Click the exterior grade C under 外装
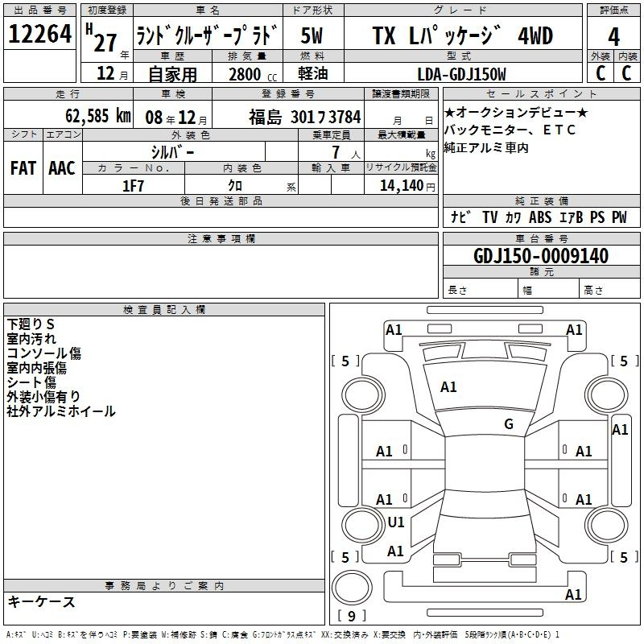Viewport: 644px width, 644px height. click(x=601, y=73)
